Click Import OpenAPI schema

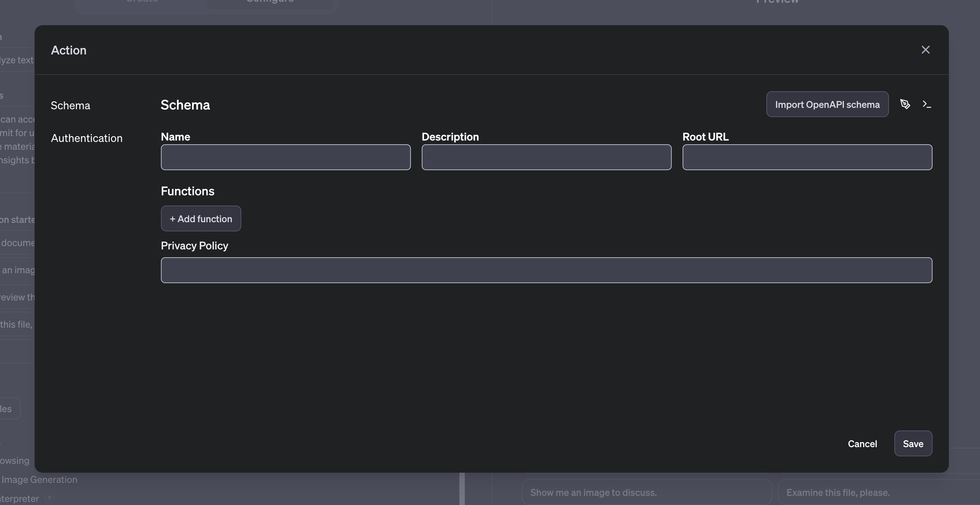point(827,104)
